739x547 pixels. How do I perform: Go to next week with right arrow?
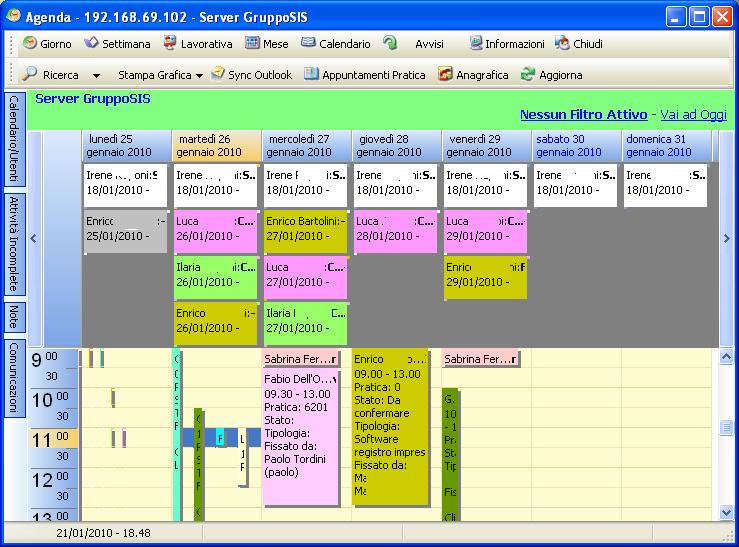[x=726, y=238]
